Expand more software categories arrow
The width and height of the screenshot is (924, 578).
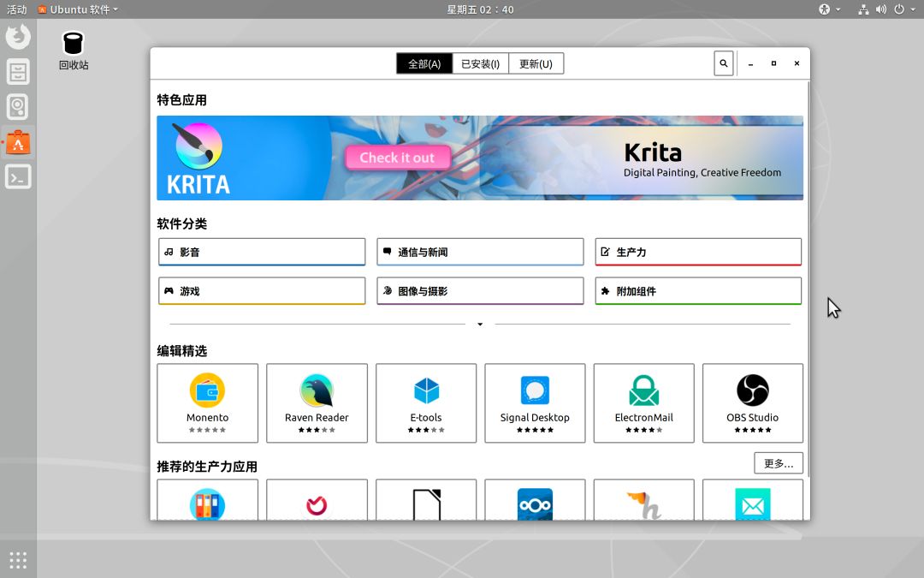click(x=480, y=325)
